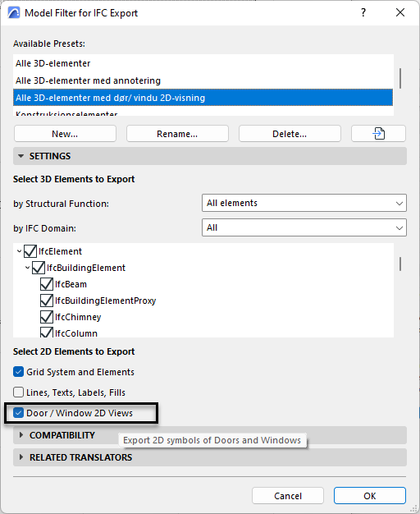Viewport: 420px width, 514px height.
Task: Click the Archicad logo in the title bar
Action: coord(14,13)
